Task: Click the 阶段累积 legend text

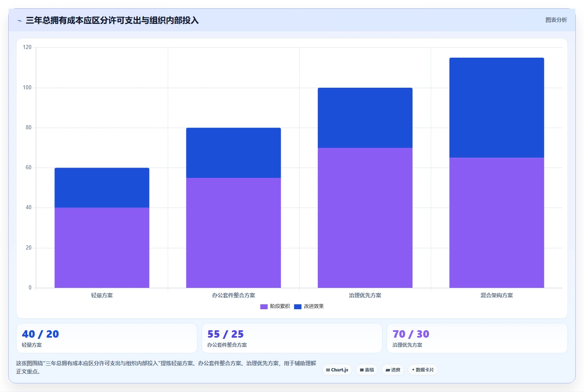Action: click(280, 306)
